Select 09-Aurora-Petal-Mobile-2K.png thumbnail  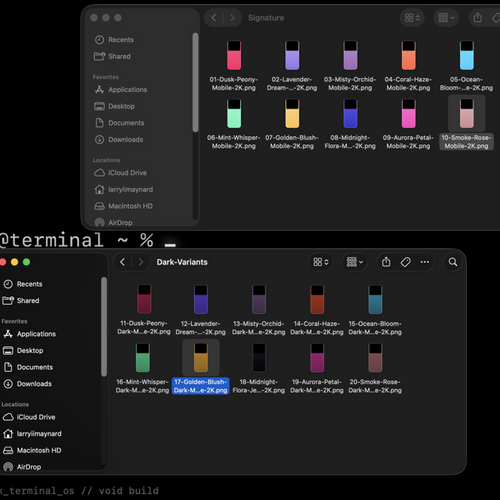(408, 114)
